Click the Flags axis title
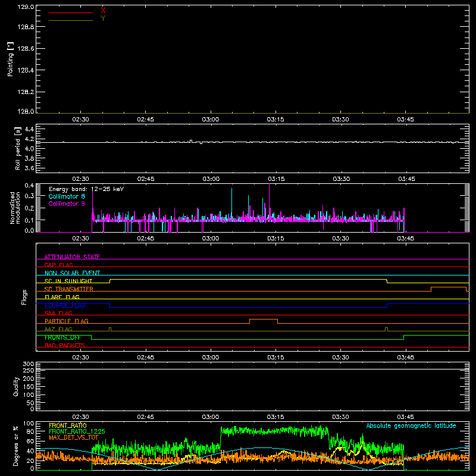The height and width of the screenshot is (476, 476). tap(24, 297)
